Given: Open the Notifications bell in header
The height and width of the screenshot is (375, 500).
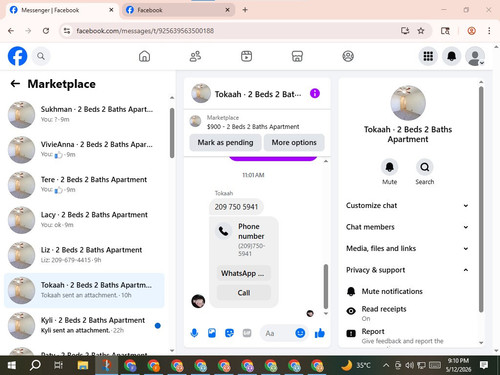Looking at the screenshot, I should [x=452, y=56].
